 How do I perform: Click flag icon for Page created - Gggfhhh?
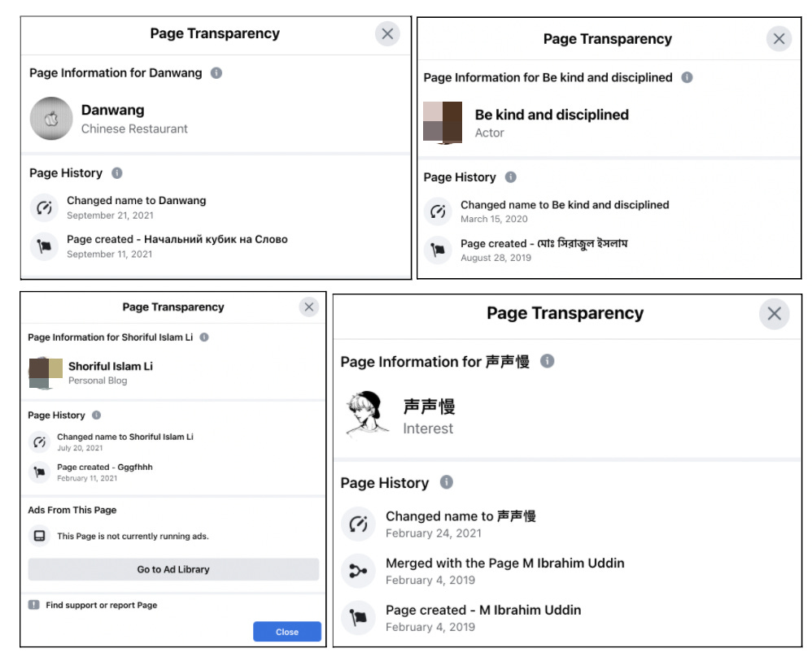point(39,472)
